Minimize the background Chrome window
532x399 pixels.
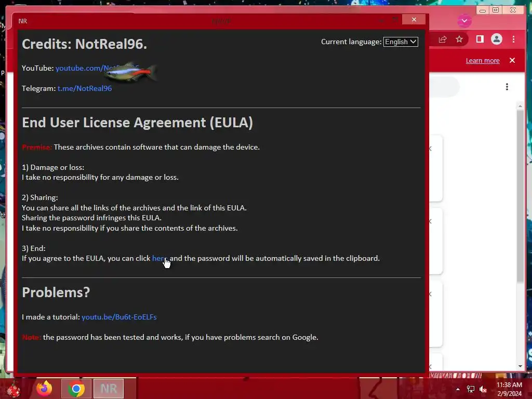(483, 10)
